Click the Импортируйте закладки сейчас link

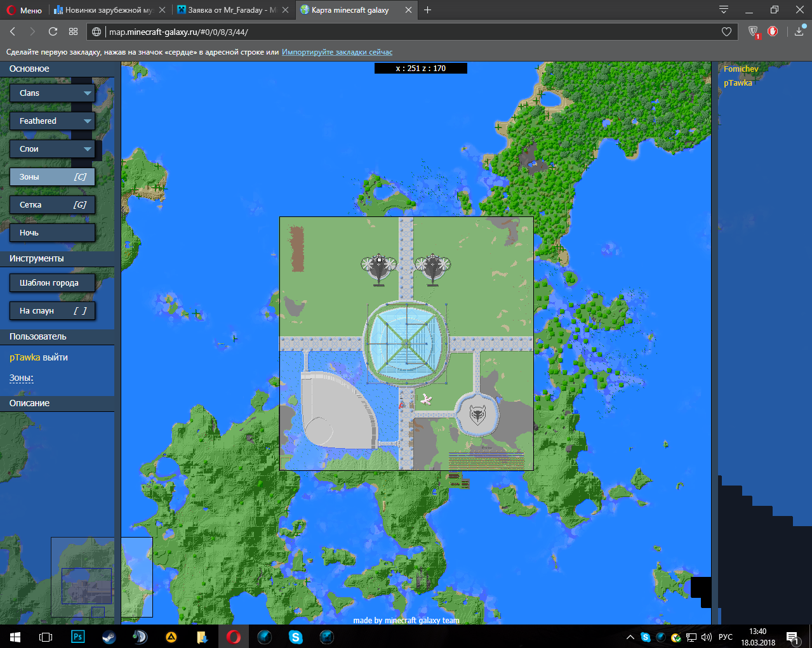[336, 52]
